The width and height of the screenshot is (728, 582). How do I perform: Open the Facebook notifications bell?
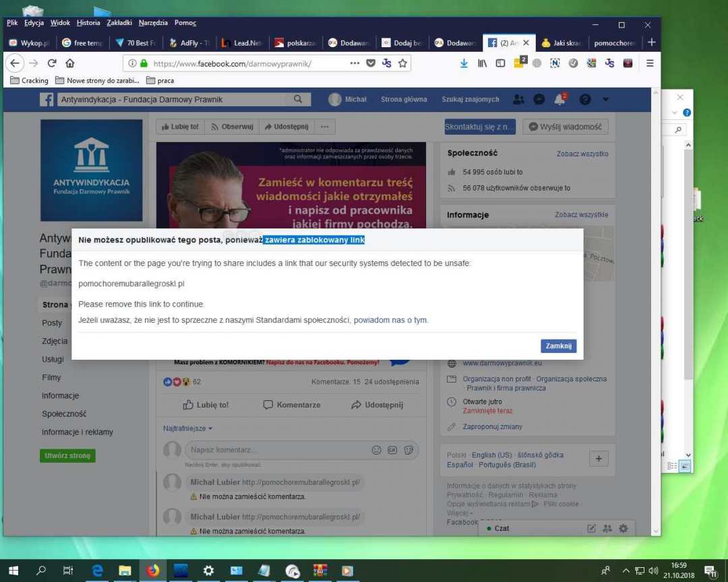pyautogui.click(x=559, y=99)
